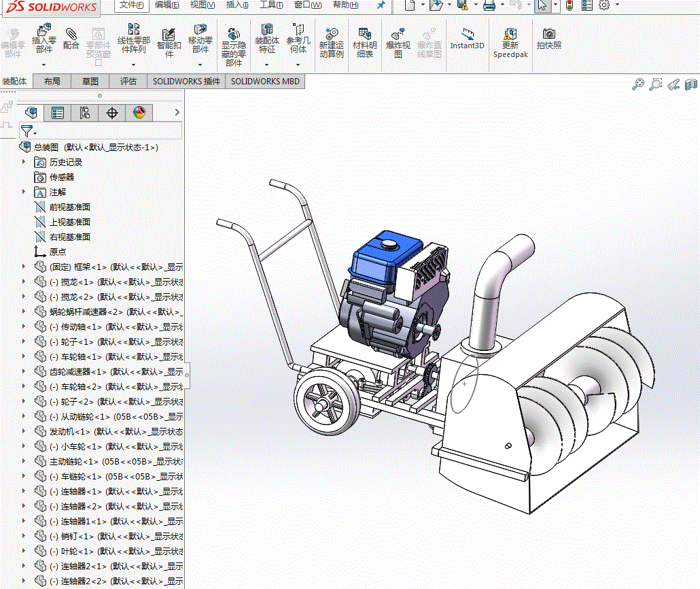Click the feature tree filter funnel field
Image resolution: width=700 pixels, height=589 pixels.
click(x=27, y=131)
